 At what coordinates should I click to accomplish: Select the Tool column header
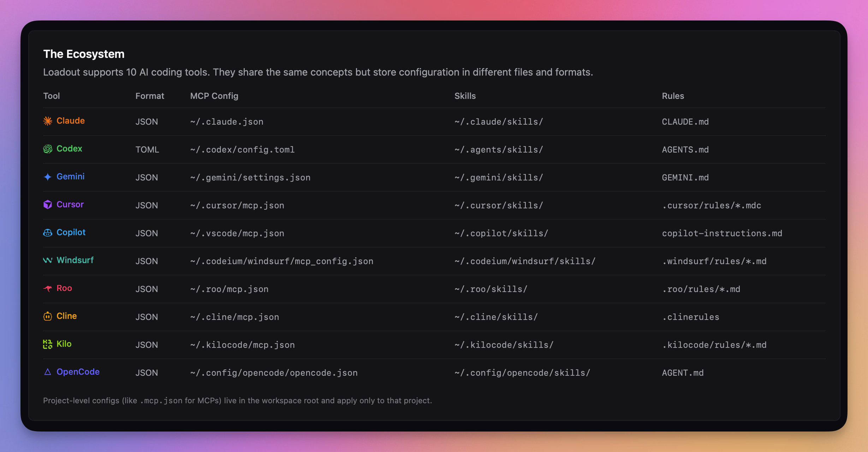tap(52, 96)
